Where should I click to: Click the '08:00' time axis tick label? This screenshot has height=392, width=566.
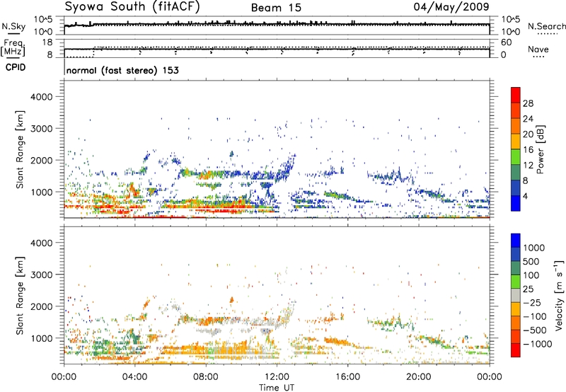tap(205, 377)
